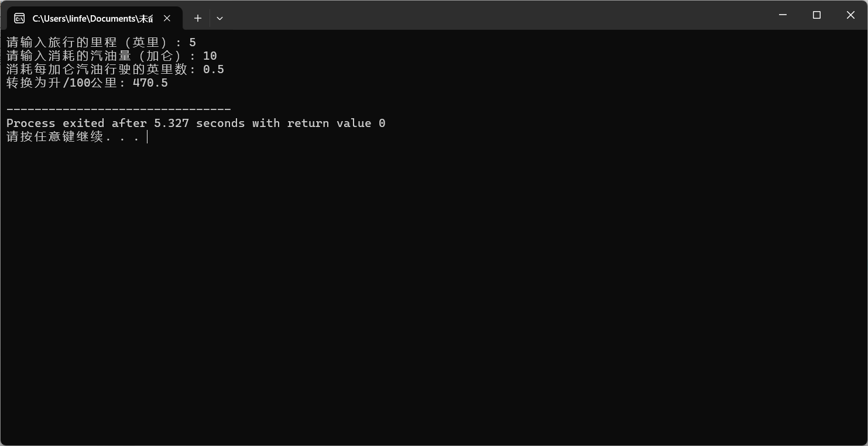This screenshot has width=868, height=446.
Task: Click the converted value 470.5
Action: pyautogui.click(x=150, y=83)
